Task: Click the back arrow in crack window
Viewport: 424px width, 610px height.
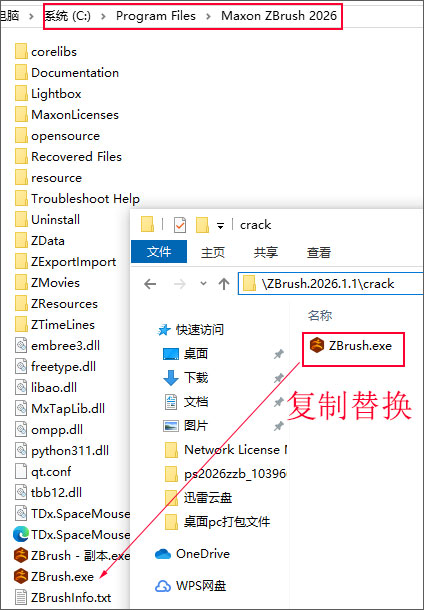Action: click(150, 284)
